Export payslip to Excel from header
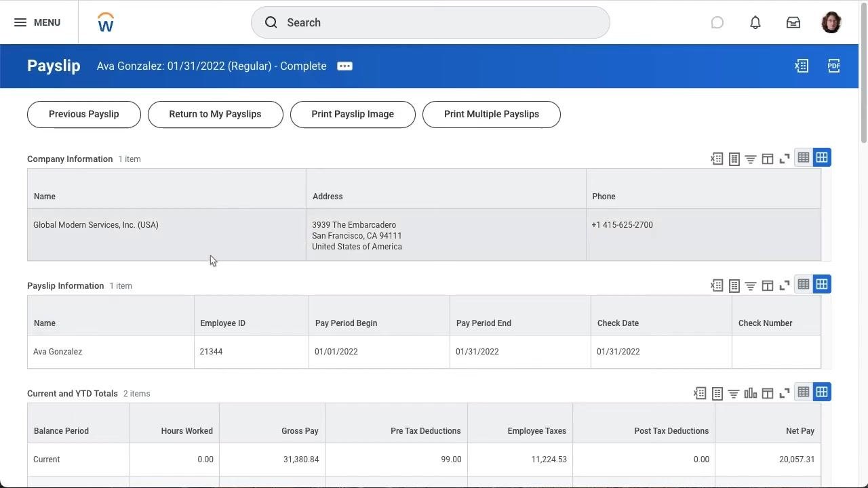The height and width of the screenshot is (488, 868). (802, 66)
